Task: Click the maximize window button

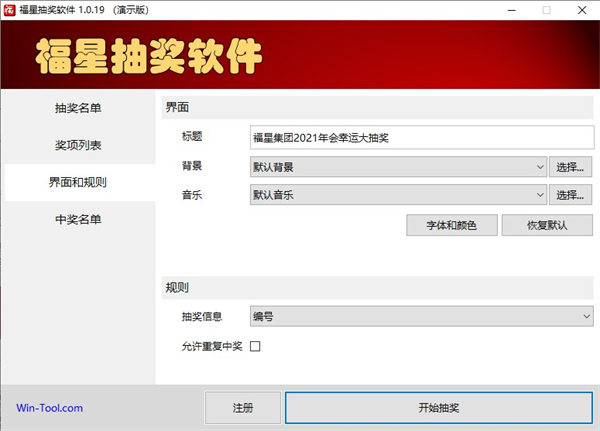Action: pos(546,10)
